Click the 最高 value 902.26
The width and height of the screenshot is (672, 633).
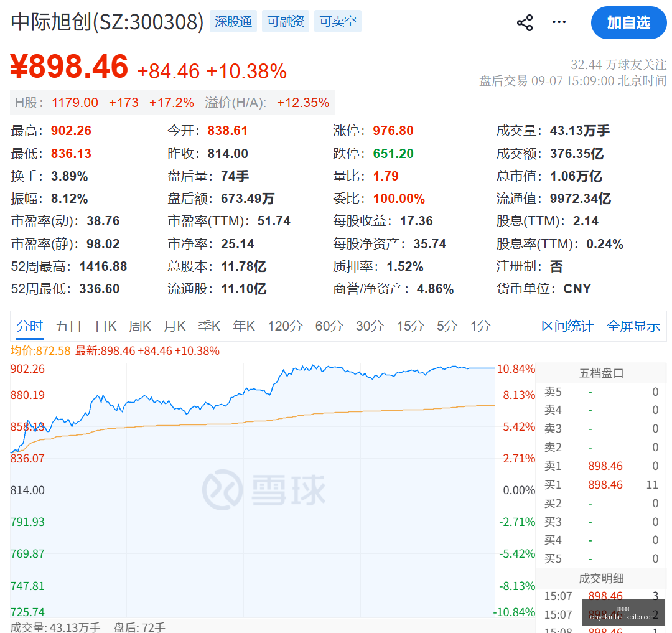[x=71, y=131]
